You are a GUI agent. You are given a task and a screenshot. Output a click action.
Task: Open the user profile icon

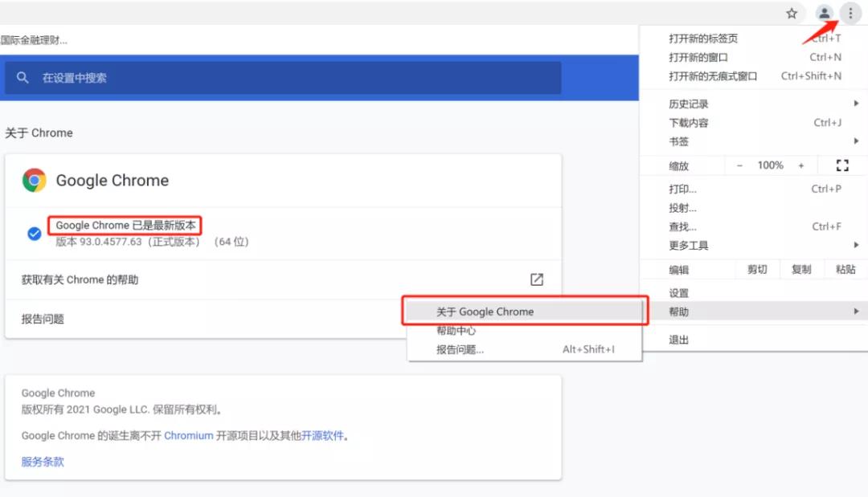824,14
